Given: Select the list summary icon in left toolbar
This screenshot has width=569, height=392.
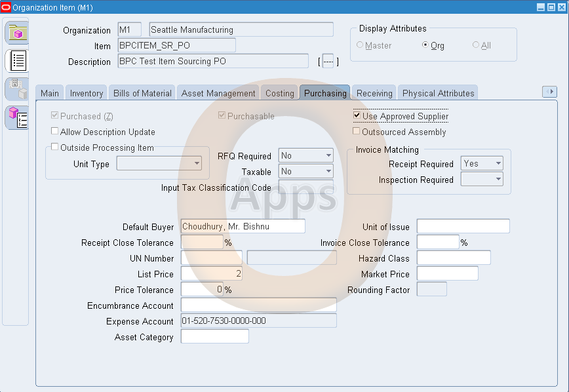Looking at the screenshot, I should point(17,60).
